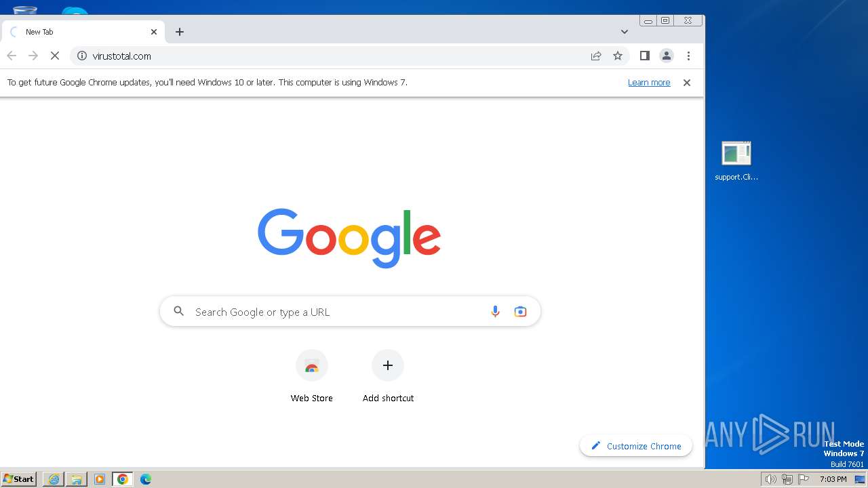Switch to Chrome on the taskbar

(123, 479)
